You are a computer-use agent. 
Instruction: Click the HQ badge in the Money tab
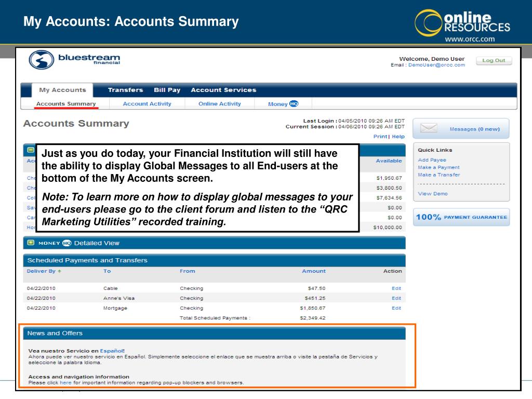294,103
